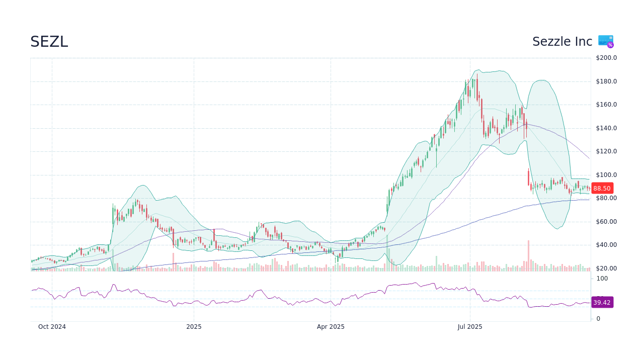Select the SEZL ticker heading
644x362 pixels.
49,41
